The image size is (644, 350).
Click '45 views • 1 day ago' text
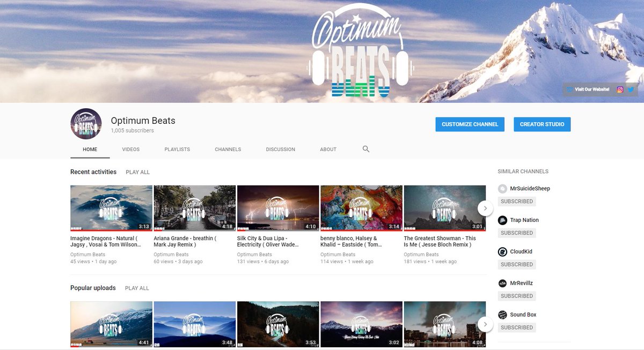click(x=93, y=262)
